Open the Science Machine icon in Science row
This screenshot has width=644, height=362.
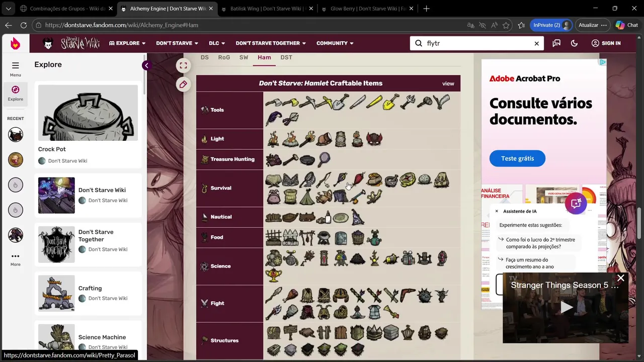click(274, 258)
